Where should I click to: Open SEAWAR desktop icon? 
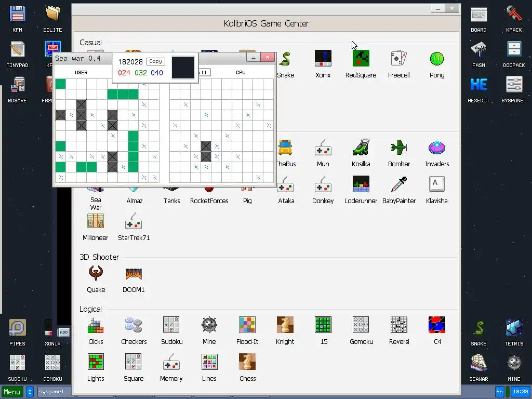click(x=478, y=368)
